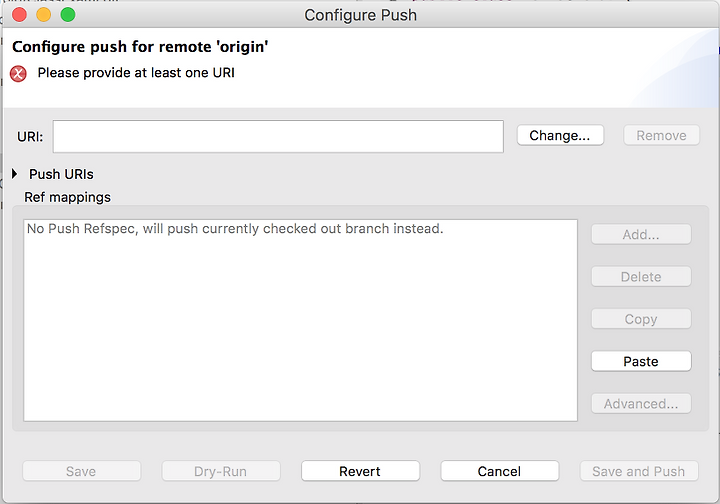
Task: Click the Copy refspec button
Action: (641, 319)
